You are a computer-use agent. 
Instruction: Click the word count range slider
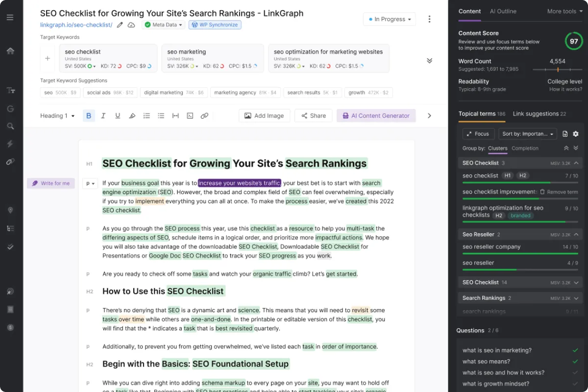tap(557, 70)
